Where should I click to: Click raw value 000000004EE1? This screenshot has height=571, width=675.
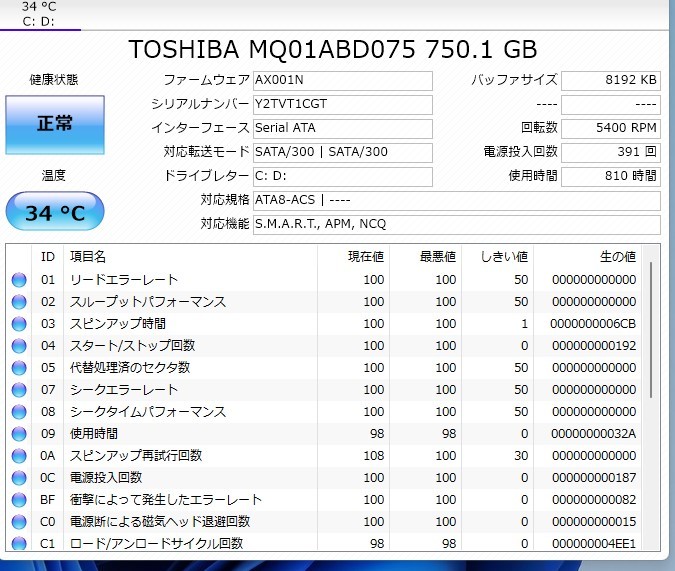[594, 543]
